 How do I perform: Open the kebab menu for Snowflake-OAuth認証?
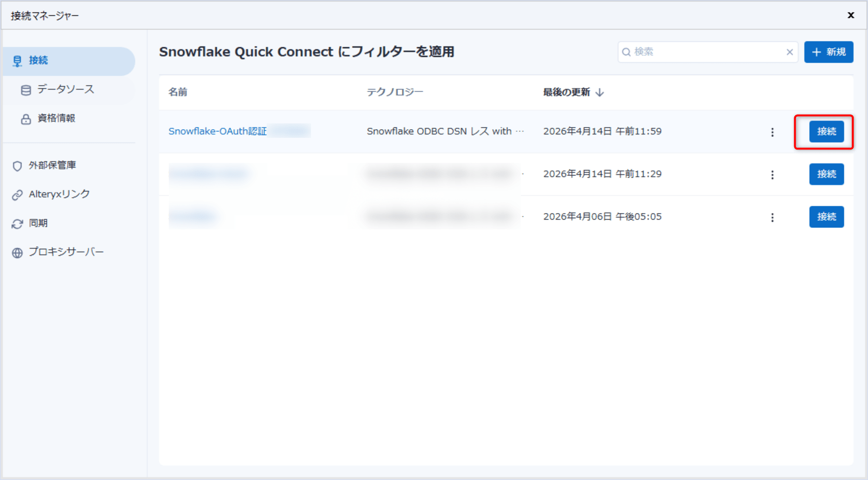click(773, 132)
